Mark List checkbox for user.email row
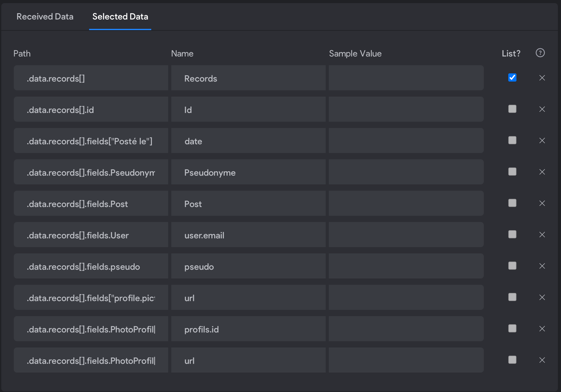The height and width of the screenshot is (392, 561). click(512, 234)
